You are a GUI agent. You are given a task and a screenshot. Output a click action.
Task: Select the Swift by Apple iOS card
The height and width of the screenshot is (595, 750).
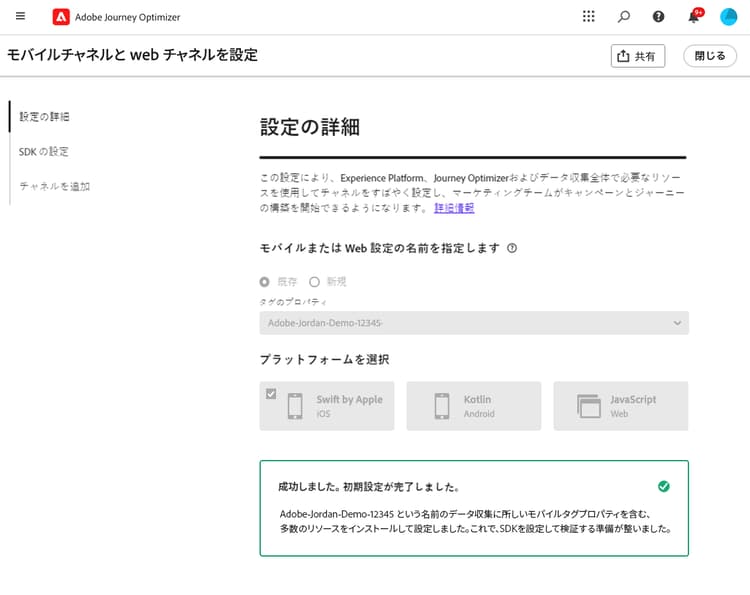pyautogui.click(x=327, y=406)
